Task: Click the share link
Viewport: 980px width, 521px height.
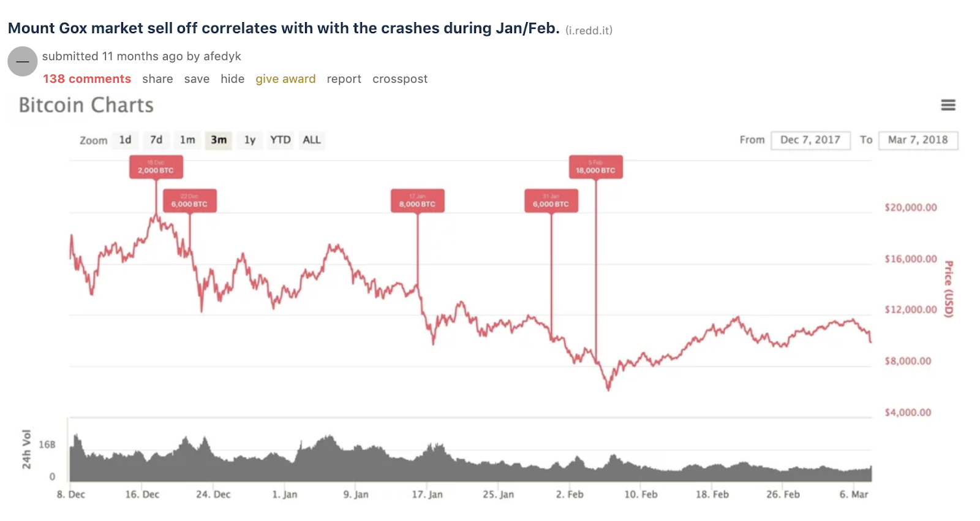Action: tap(157, 79)
